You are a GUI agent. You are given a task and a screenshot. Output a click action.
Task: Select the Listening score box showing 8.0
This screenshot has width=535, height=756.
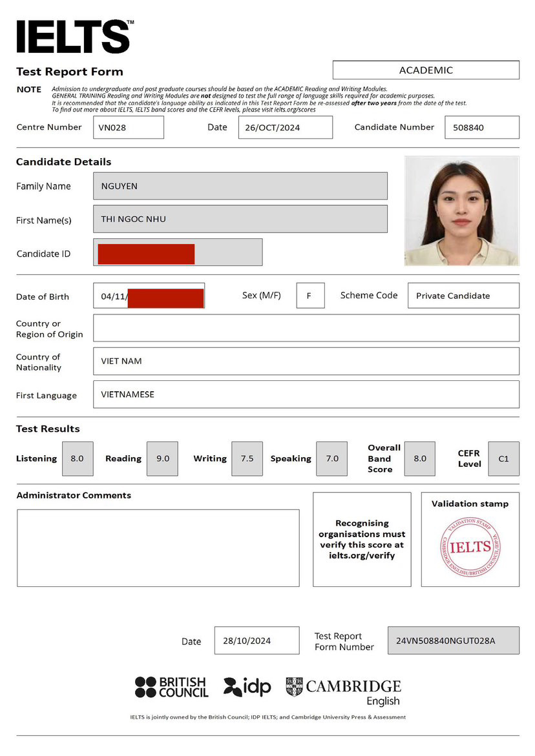(78, 458)
